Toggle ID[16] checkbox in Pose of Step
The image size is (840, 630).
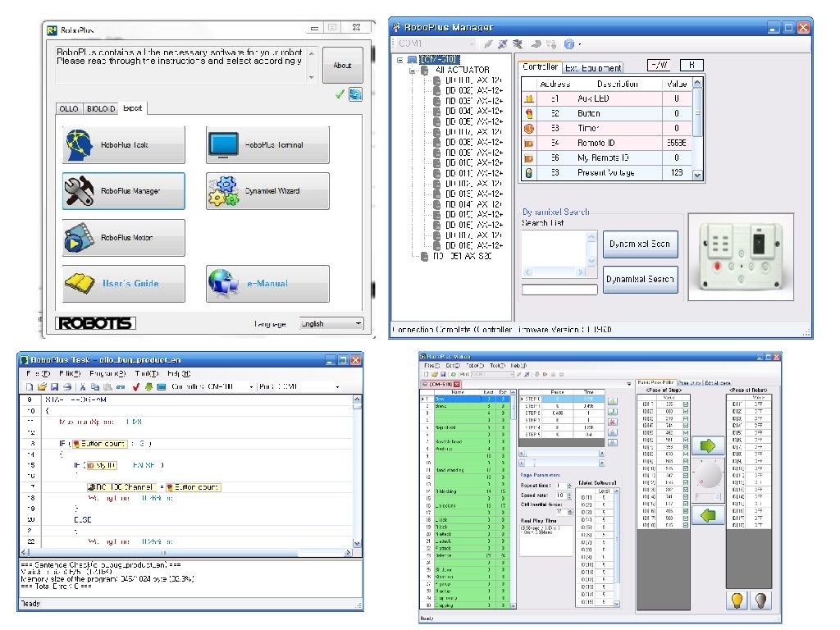click(x=686, y=511)
